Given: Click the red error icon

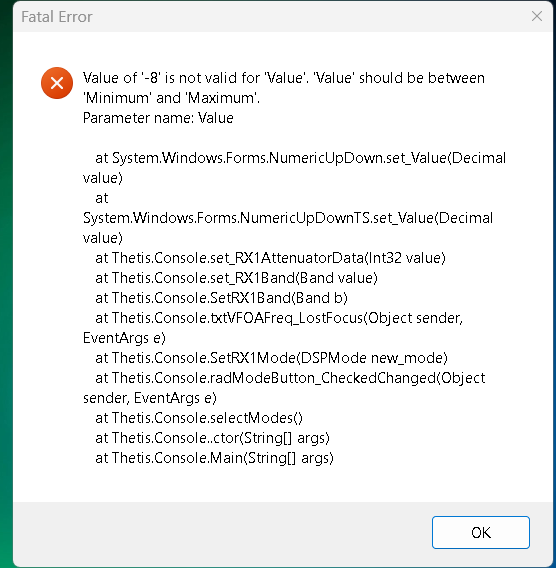Looking at the screenshot, I should click(57, 83).
